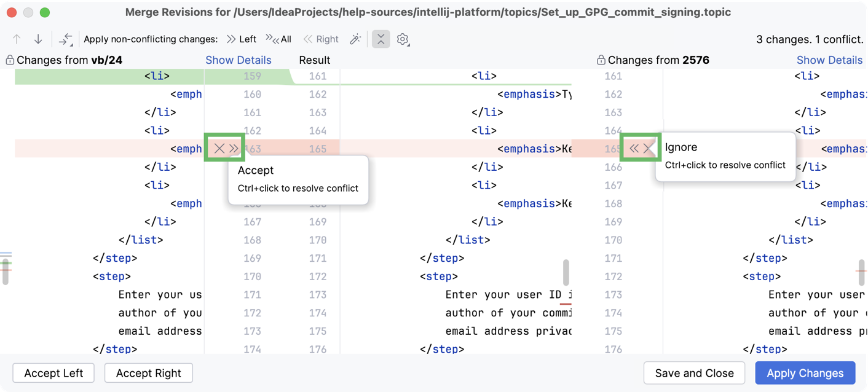This screenshot has height=392, width=868.
Task: Go to next difference arrow
Action: tap(38, 39)
